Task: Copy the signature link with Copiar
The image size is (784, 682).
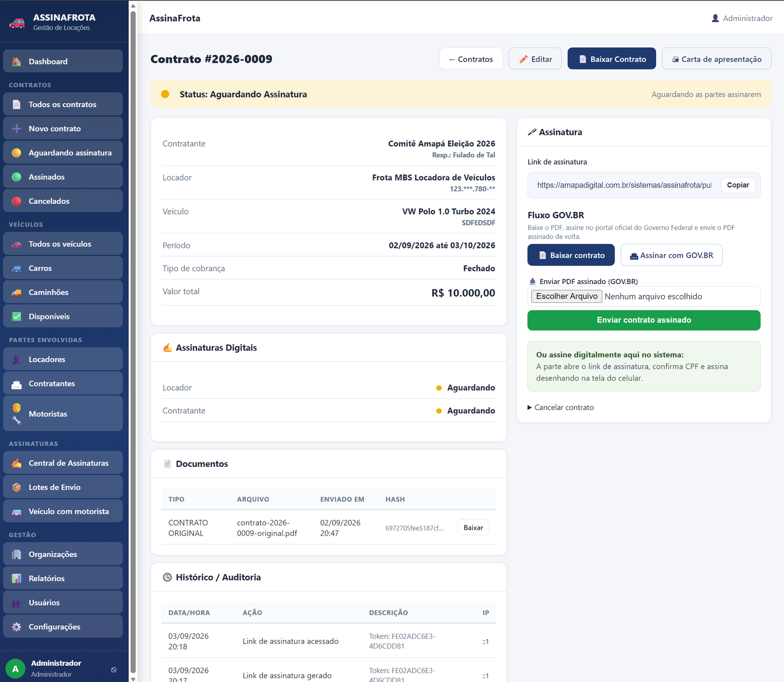Action: coord(738,185)
